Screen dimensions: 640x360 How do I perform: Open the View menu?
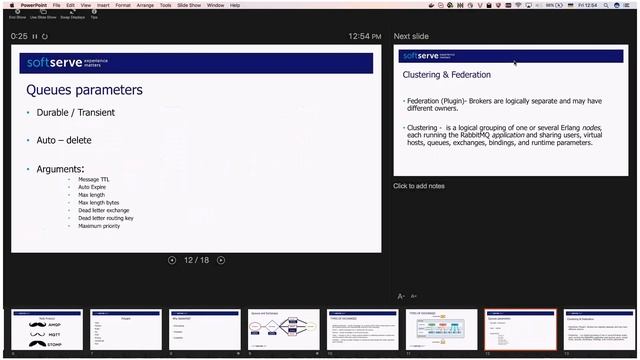pyautogui.click(x=86, y=5)
